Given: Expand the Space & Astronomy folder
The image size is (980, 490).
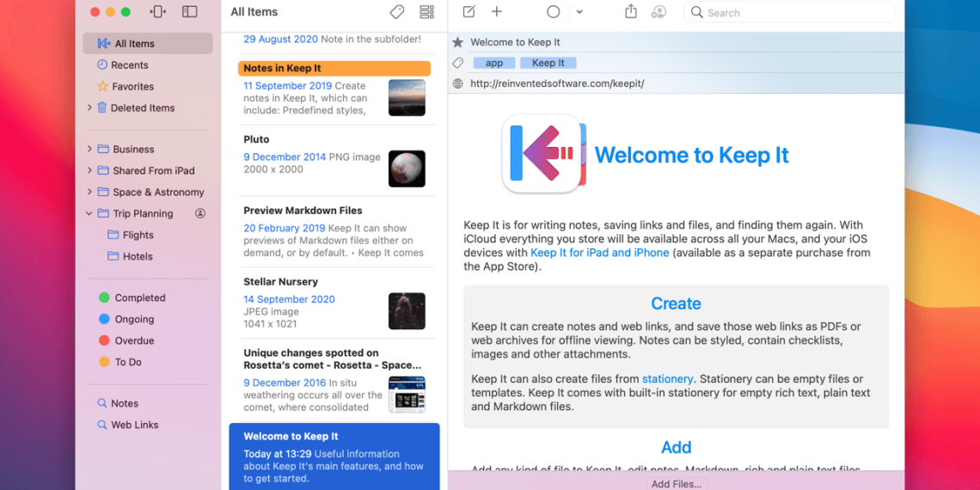Looking at the screenshot, I should pyautogui.click(x=89, y=192).
